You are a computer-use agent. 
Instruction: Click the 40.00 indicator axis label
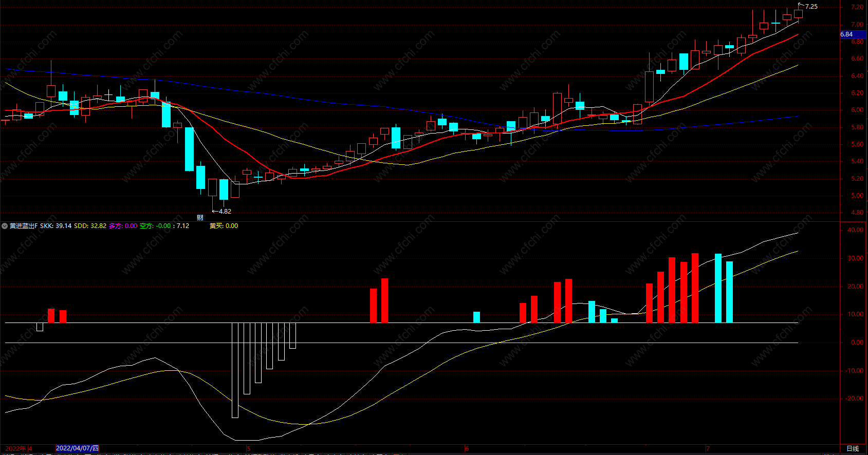[855, 230]
